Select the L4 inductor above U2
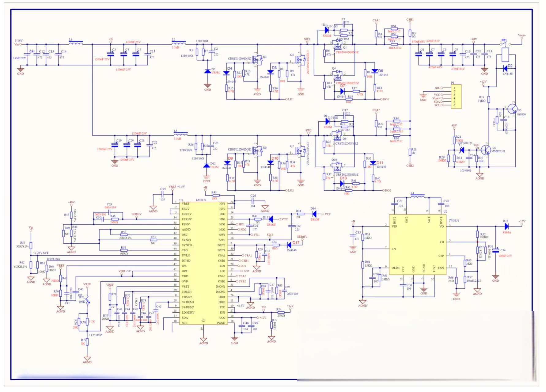 pyautogui.click(x=417, y=196)
